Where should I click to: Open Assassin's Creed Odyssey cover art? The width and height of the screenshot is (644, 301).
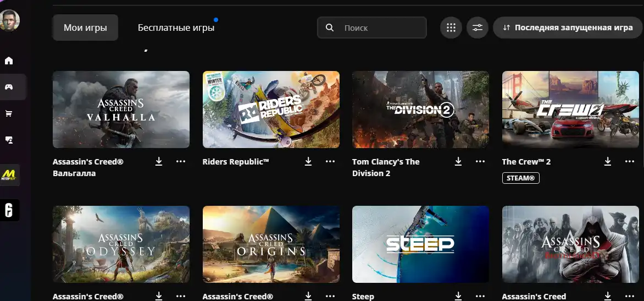[x=121, y=244]
